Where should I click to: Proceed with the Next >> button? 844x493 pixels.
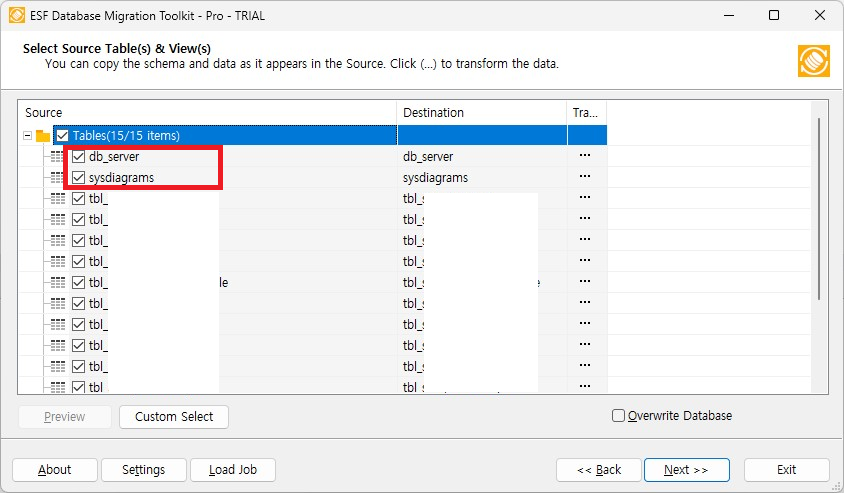click(687, 470)
